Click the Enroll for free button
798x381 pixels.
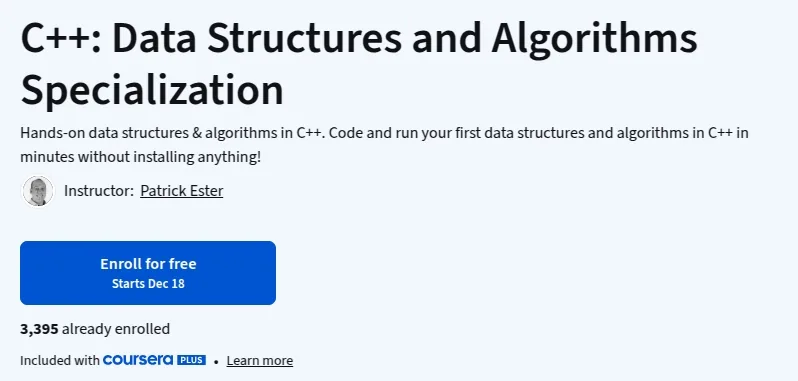coord(148,273)
